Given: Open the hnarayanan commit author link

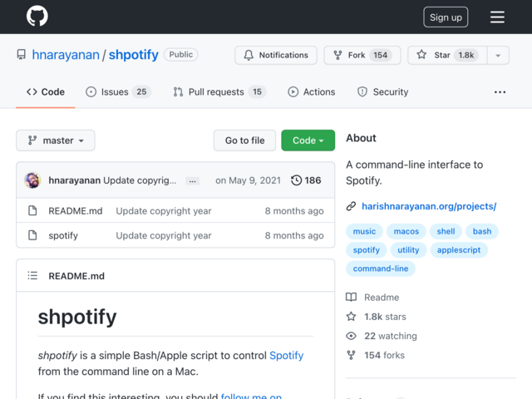Looking at the screenshot, I should point(74,180).
